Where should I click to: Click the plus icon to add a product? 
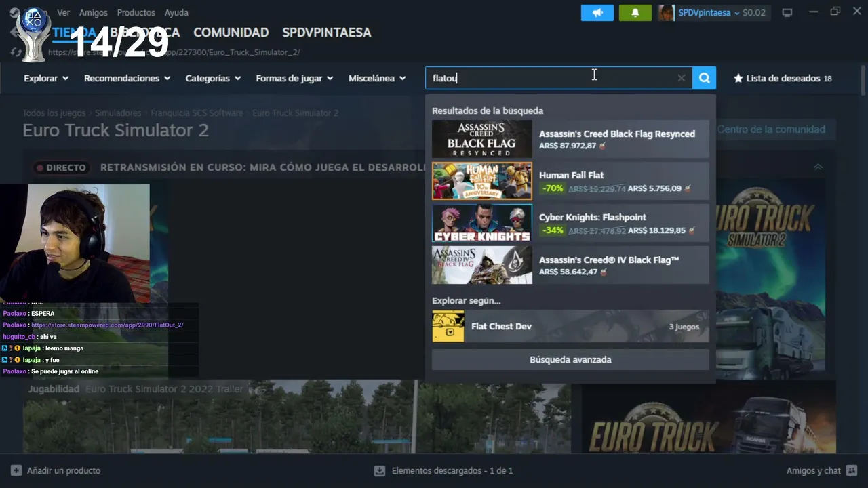pos(16,470)
